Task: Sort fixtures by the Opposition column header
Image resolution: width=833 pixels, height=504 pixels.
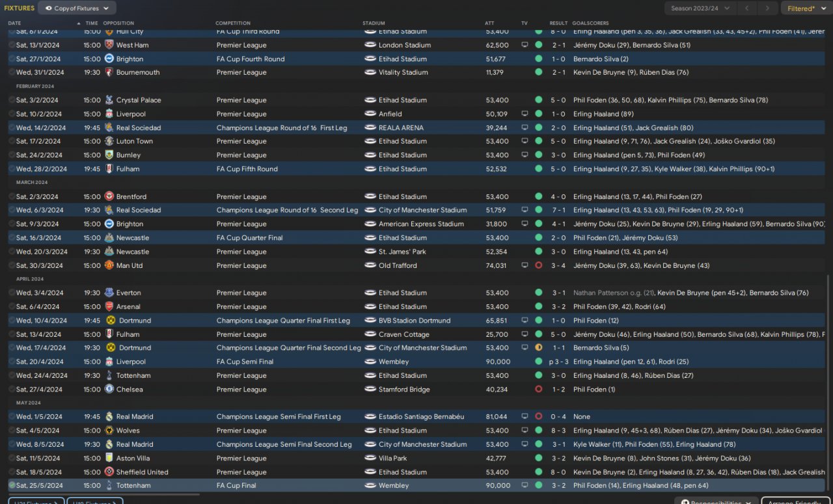Action: point(118,23)
